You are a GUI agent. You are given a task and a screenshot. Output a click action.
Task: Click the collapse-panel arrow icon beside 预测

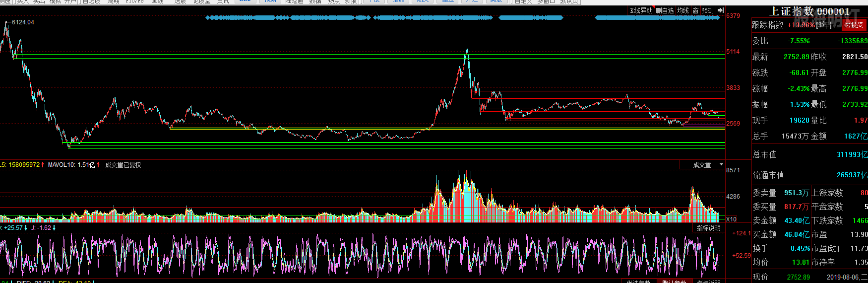coord(721,10)
